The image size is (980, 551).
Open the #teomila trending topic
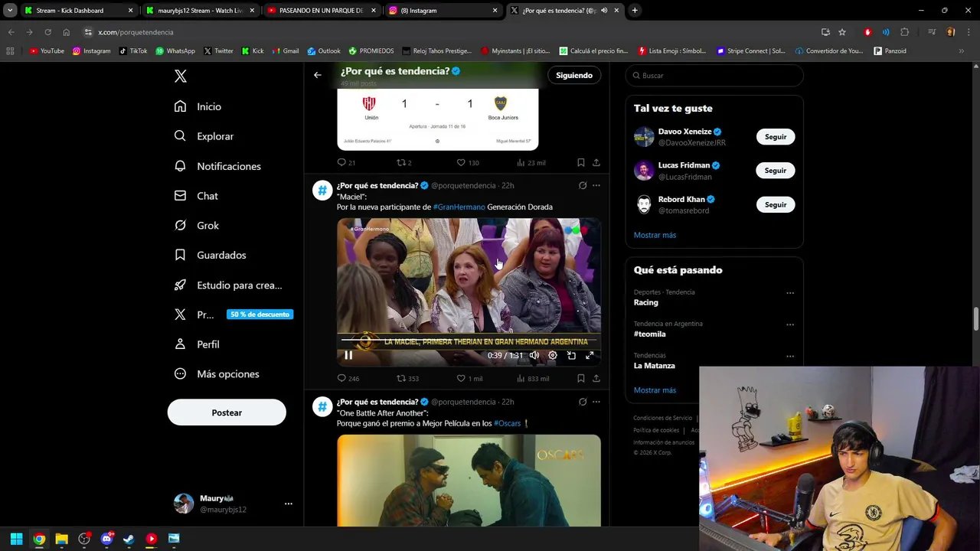650,334
